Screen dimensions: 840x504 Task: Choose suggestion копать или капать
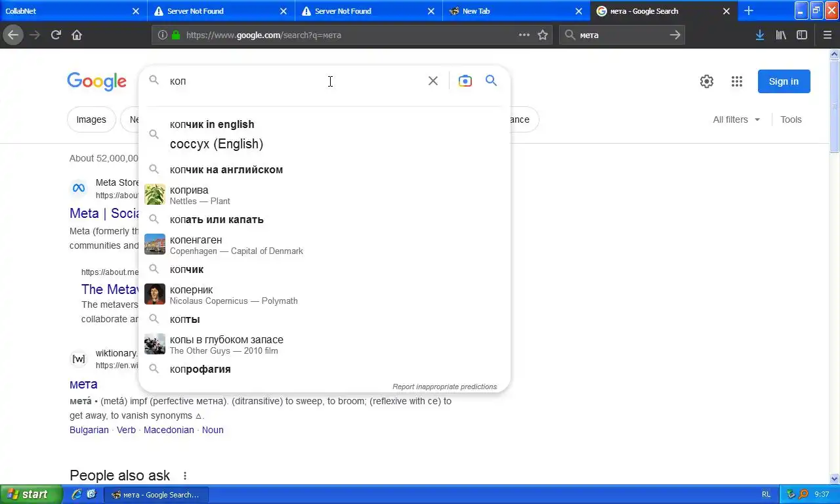coord(324,219)
